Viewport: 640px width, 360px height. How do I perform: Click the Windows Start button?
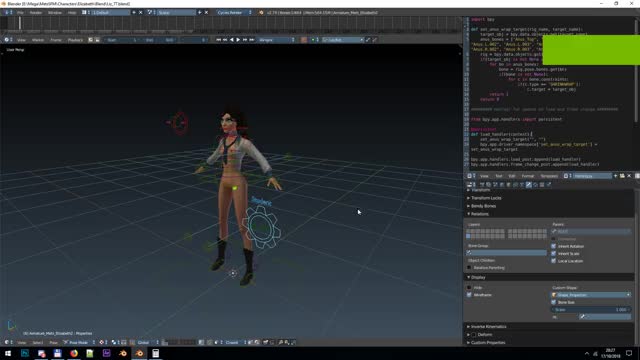click(x=8, y=353)
